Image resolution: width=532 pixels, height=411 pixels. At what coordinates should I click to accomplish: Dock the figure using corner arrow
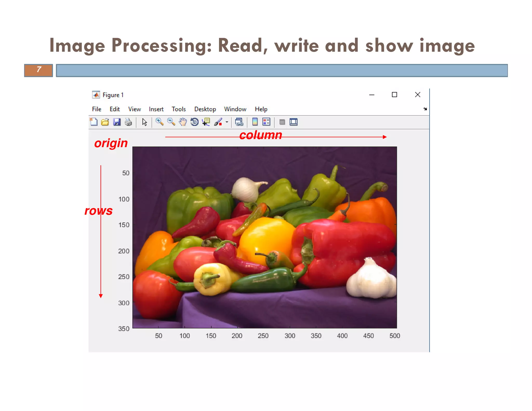pyautogui.click(x=425, y=109)
